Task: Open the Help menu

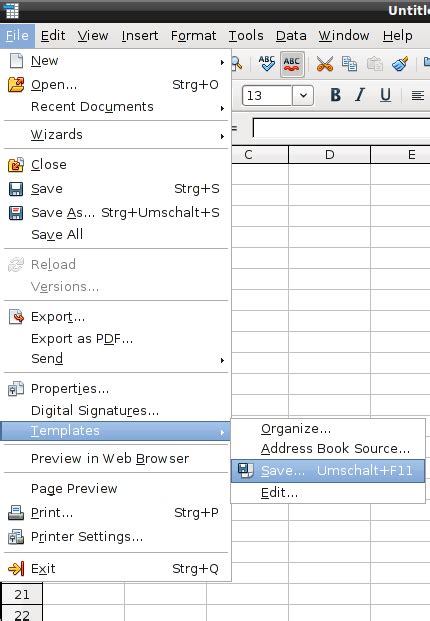Action: 398,36
